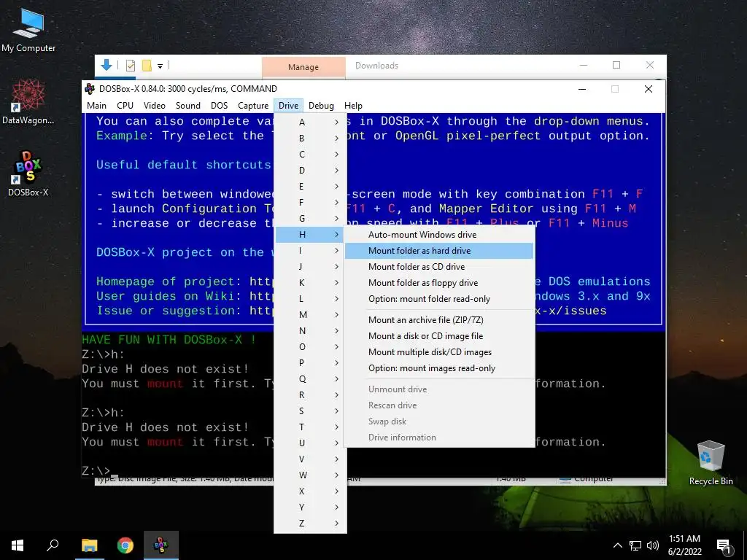
Task: Expand drive Z submenu
Action: point(310,524)
